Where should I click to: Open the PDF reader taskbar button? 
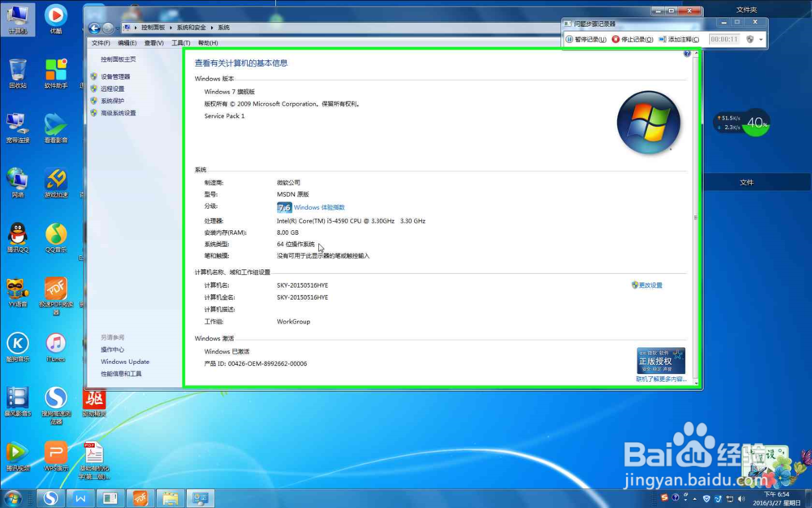(140, 499)
